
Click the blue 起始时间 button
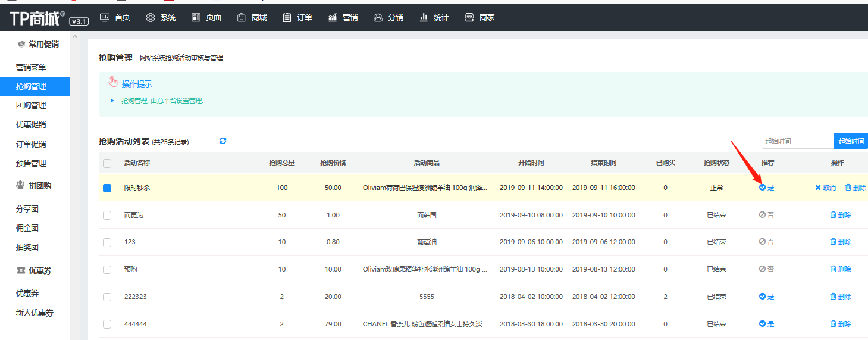(x=851, y=141)
